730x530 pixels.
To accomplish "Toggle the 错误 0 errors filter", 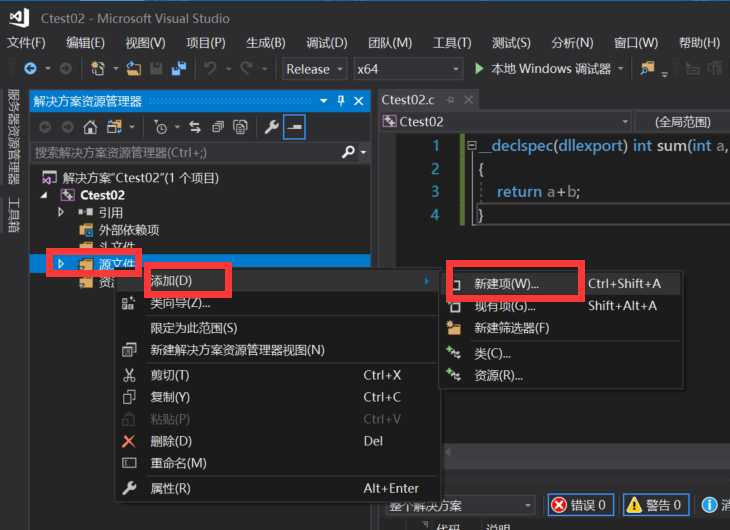I will [x=581, y=505].
